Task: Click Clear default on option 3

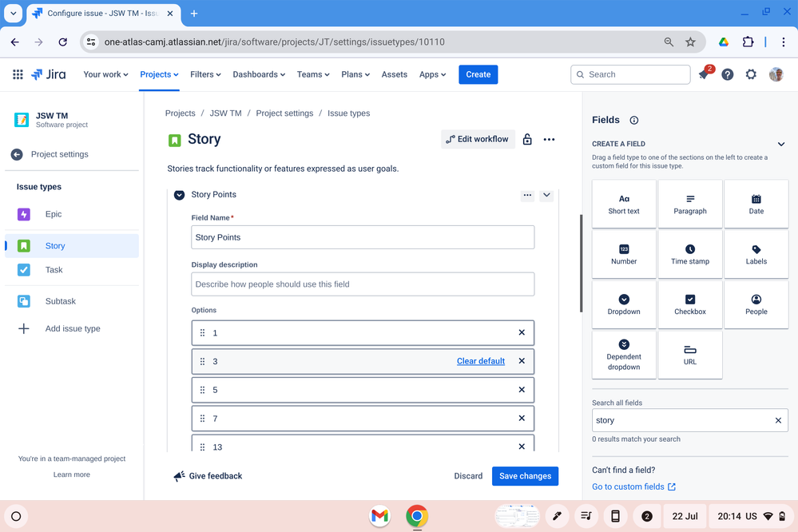Action: pyautogui.click(x=480, y=361)
